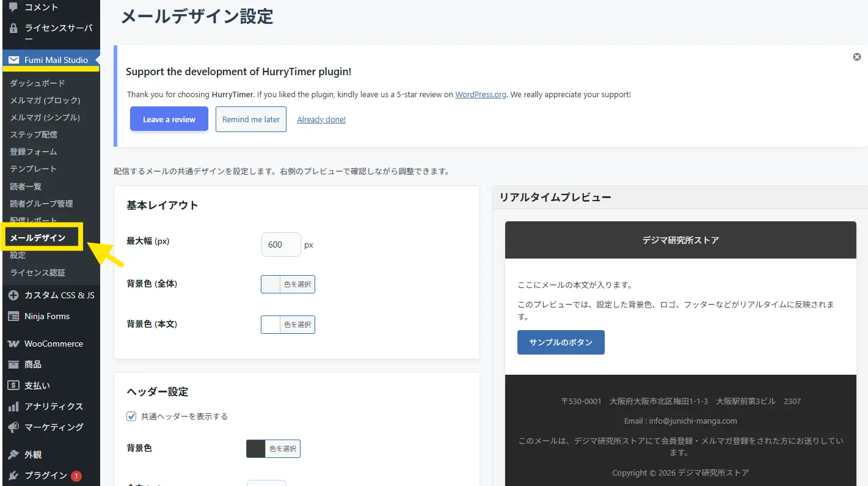
Task: Click the Ninja Forms sidebar icon
Action: pos(13,316)
